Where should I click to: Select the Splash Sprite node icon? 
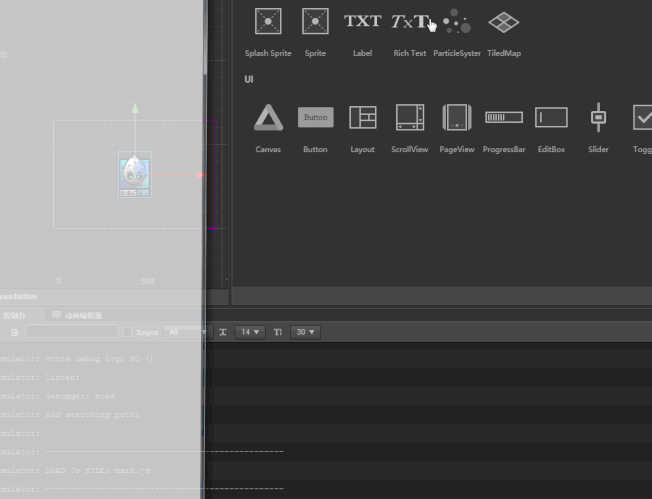click(x=268, y=21)
